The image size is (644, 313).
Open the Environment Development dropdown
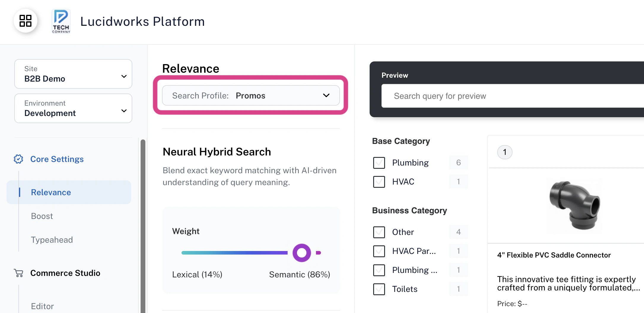73,108
